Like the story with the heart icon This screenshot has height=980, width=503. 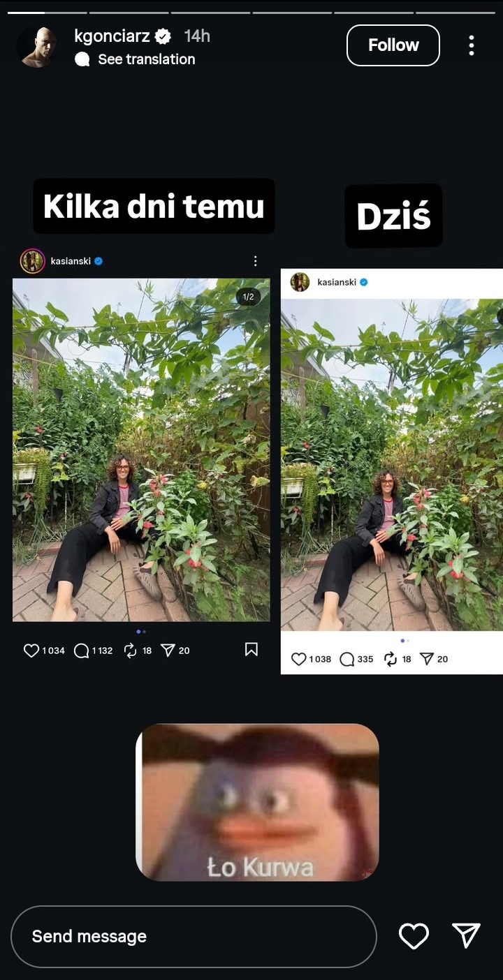(414, 936)
